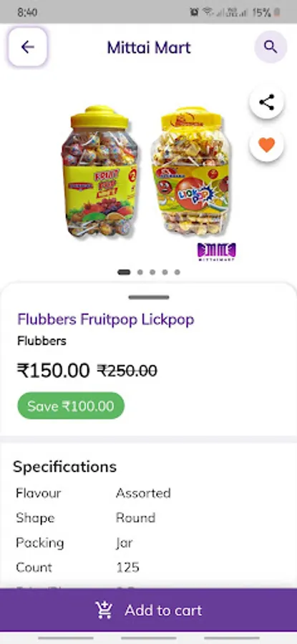
Task: Tap the battery indicator in status bar
Action: 277,13
